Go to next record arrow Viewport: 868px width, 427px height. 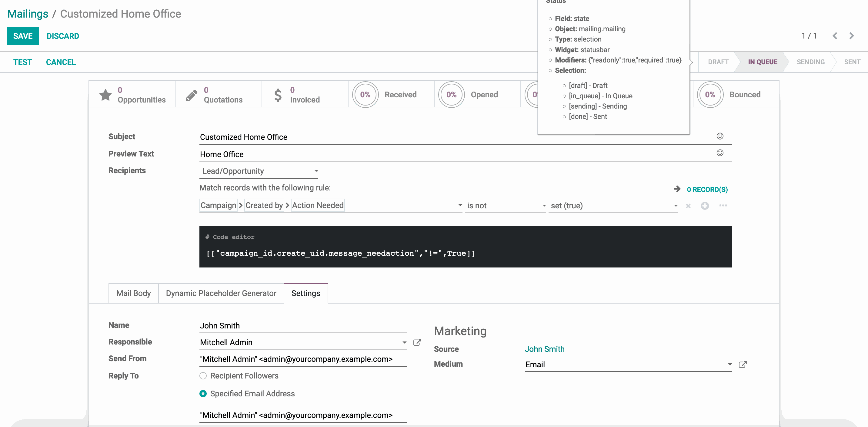(852, 36)
